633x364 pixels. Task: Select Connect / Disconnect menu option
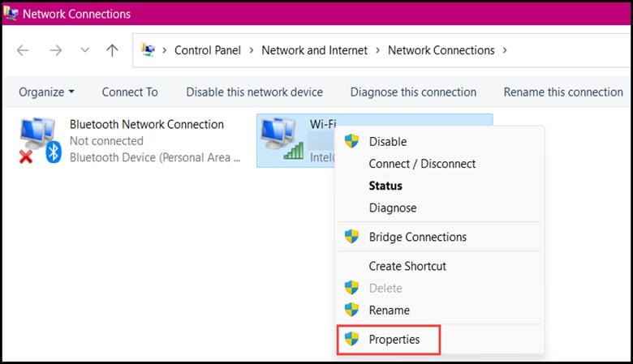(x=422, y=164)
